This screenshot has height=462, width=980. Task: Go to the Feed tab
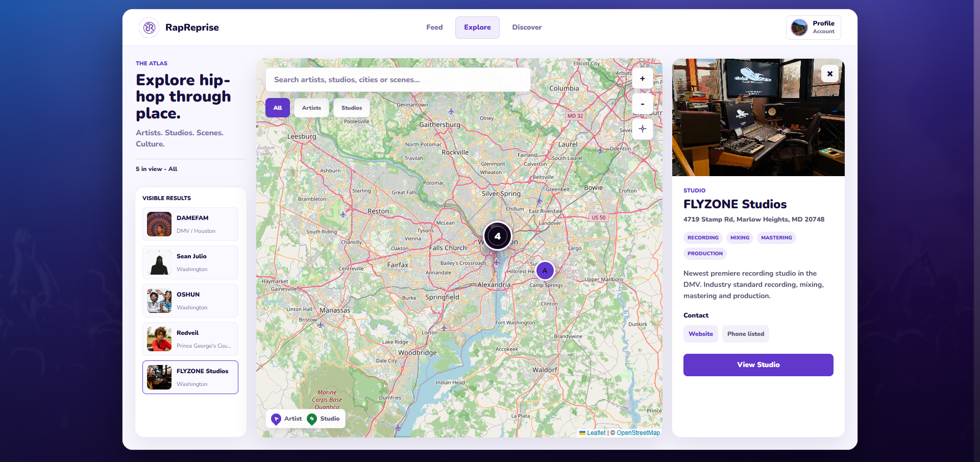434,28
